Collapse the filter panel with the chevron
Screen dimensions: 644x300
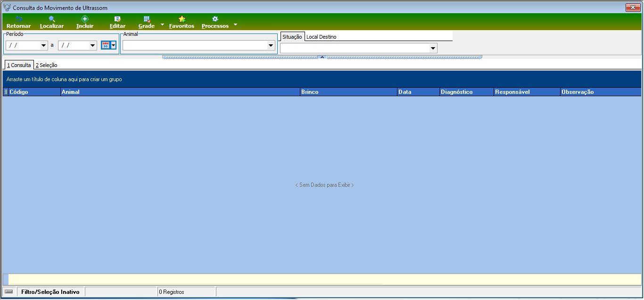322,57
